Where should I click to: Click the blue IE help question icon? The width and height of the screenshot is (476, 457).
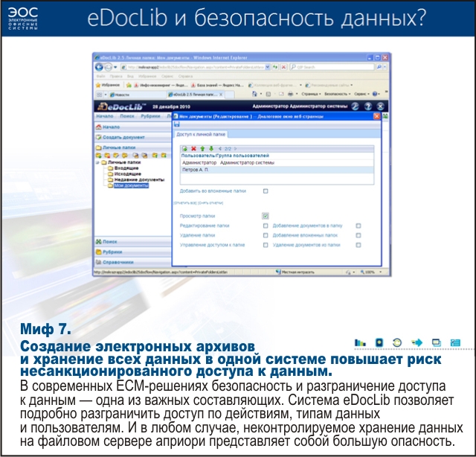click(x=375, y=94)
